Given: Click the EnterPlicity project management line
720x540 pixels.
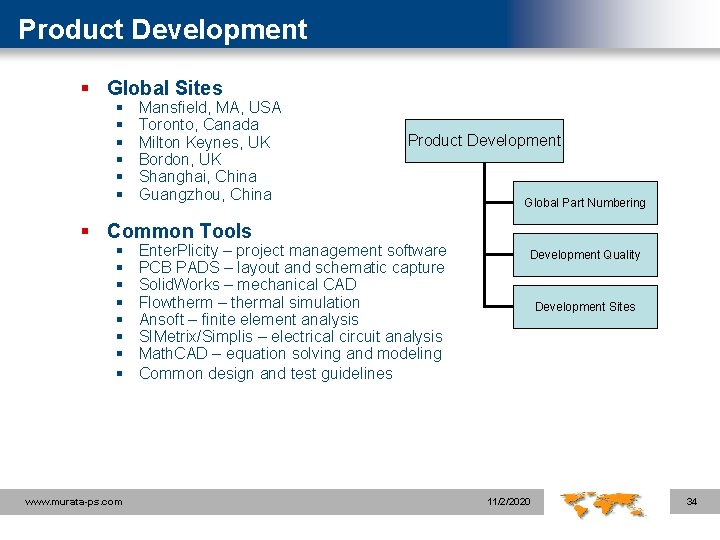Looking at the screenshot, I should [x=292, y=250].
